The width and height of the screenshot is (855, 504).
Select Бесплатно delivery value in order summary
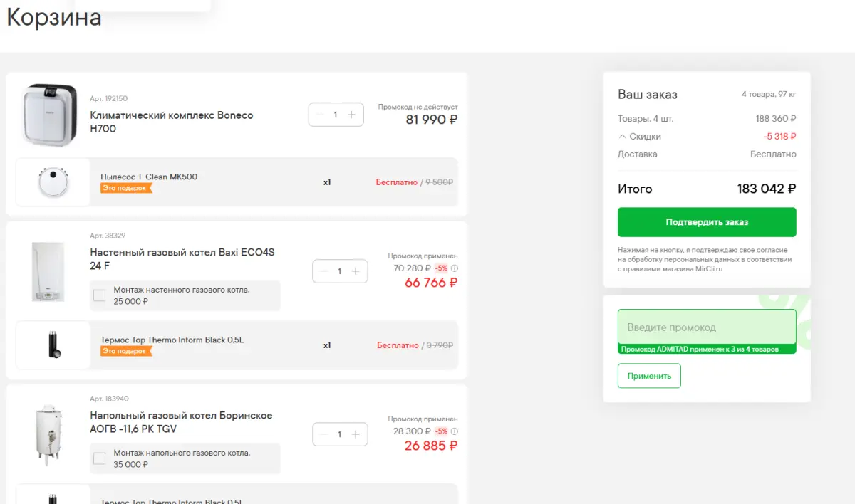tap(773, 154)
